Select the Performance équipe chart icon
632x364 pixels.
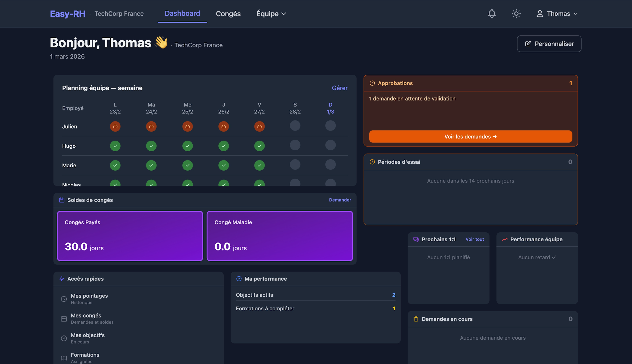click(504, 239)
